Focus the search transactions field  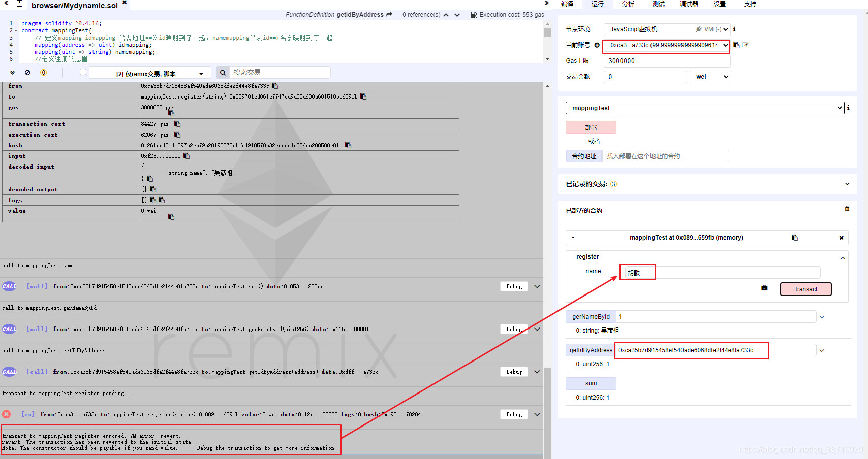[x=280, y=73]
